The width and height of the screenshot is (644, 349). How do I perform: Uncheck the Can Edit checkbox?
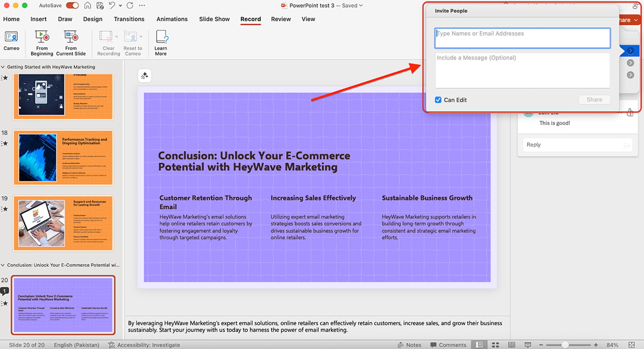438,100
